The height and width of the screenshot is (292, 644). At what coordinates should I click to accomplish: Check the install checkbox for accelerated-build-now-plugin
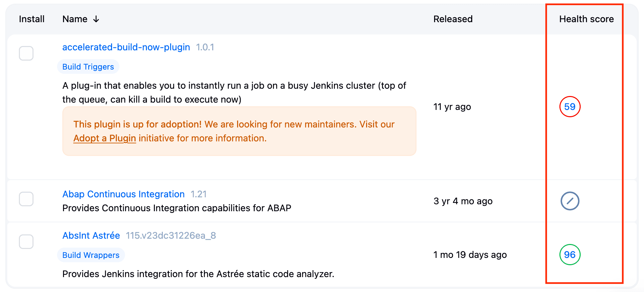(x=26, y=53)
